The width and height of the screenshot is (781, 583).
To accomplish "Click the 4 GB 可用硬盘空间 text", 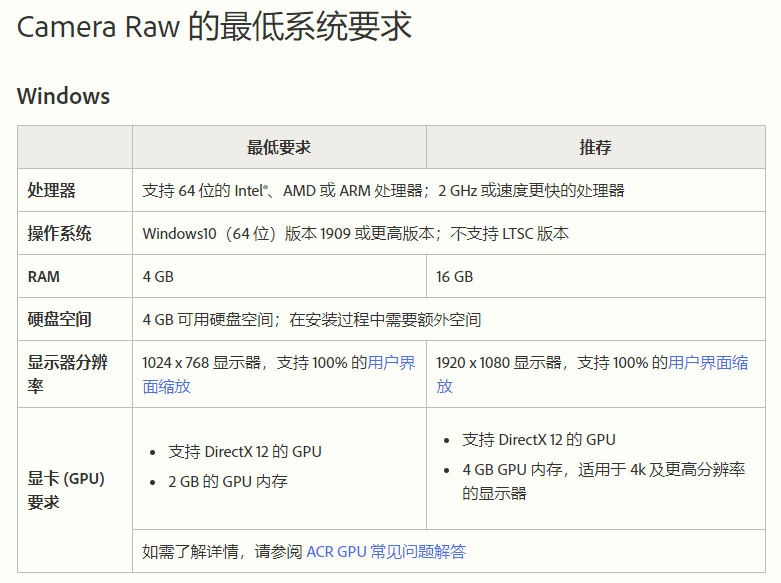I will [x=312, y=319].
